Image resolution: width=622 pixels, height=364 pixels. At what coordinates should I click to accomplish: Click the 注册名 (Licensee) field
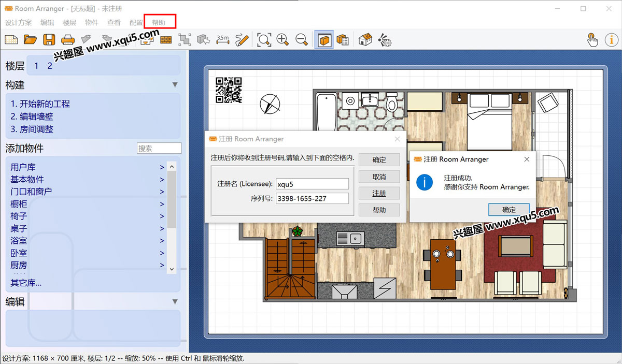pyautogui.click(x=313, y=184)
